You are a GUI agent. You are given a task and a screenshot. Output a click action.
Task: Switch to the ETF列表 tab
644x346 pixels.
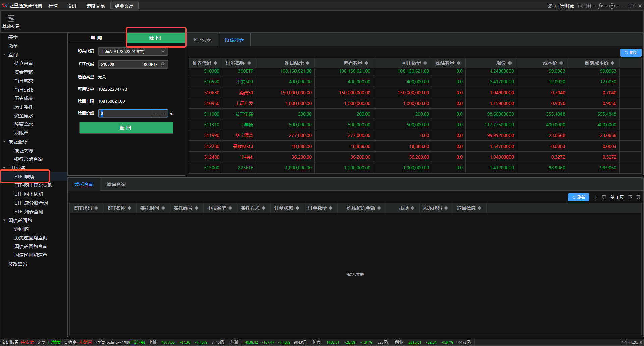[x=202, y=40]
